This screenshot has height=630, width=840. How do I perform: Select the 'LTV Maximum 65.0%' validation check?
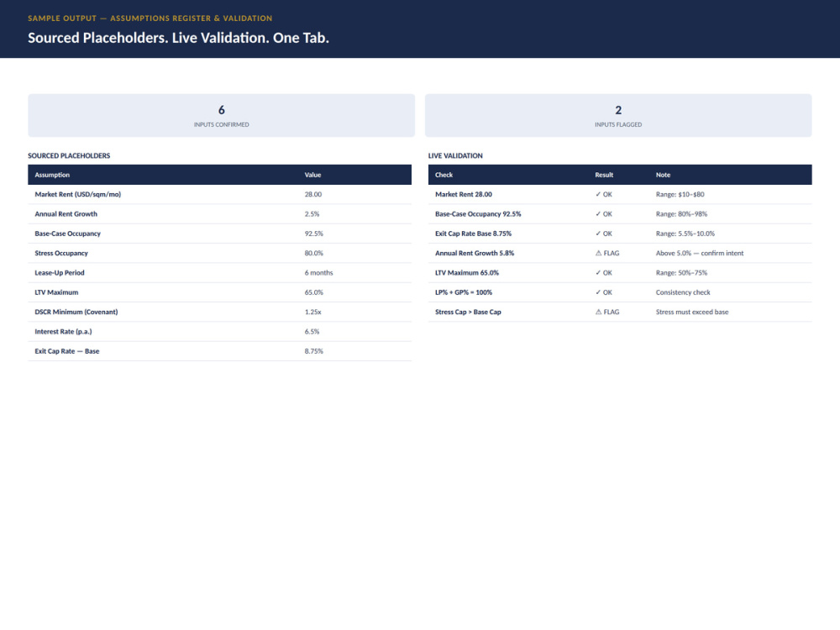coord(466,273)
